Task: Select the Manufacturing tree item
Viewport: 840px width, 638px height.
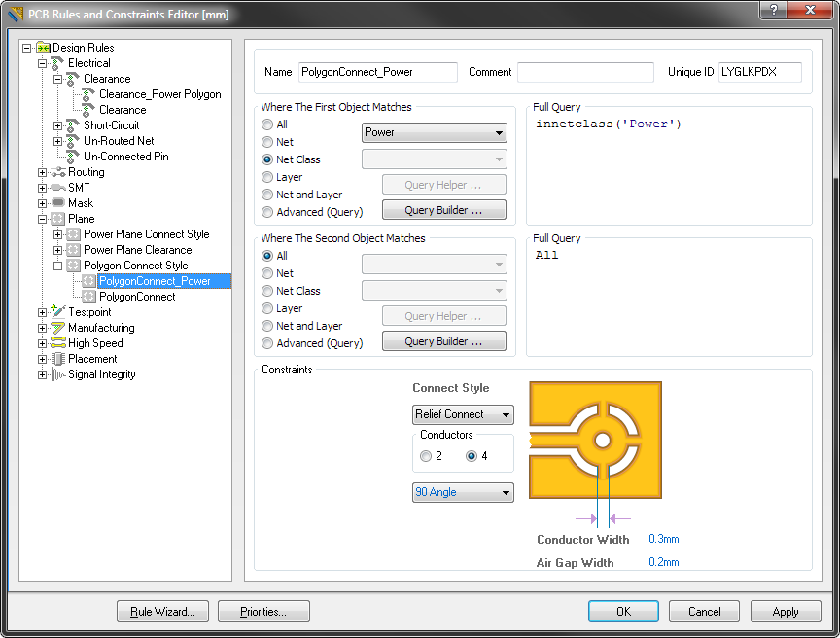Action: (x=101, y=328)
